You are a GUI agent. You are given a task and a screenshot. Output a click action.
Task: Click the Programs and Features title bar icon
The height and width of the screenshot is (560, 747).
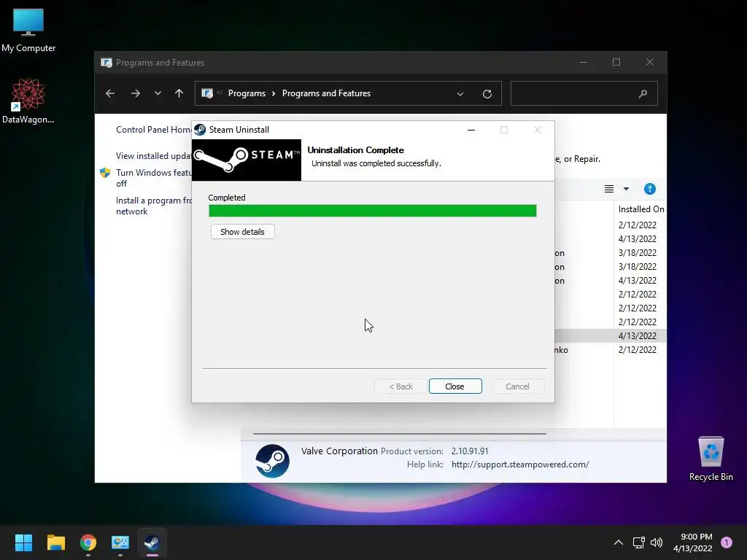click(x=107, y=63)
